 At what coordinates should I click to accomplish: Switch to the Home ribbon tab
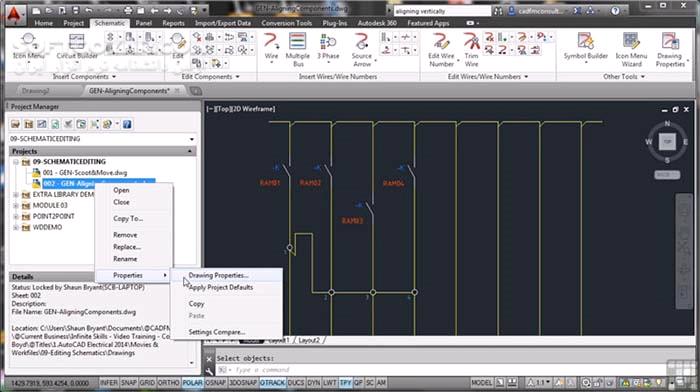click(x=43, y=23)
